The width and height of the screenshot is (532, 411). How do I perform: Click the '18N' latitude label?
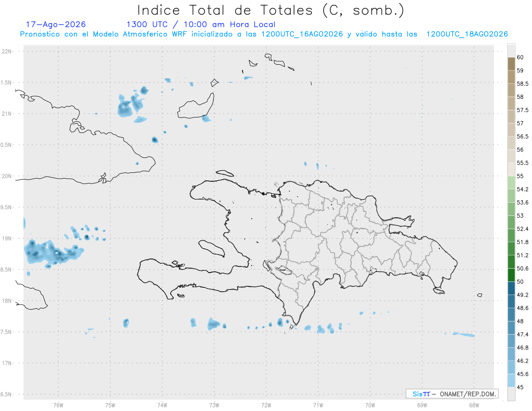7,301
